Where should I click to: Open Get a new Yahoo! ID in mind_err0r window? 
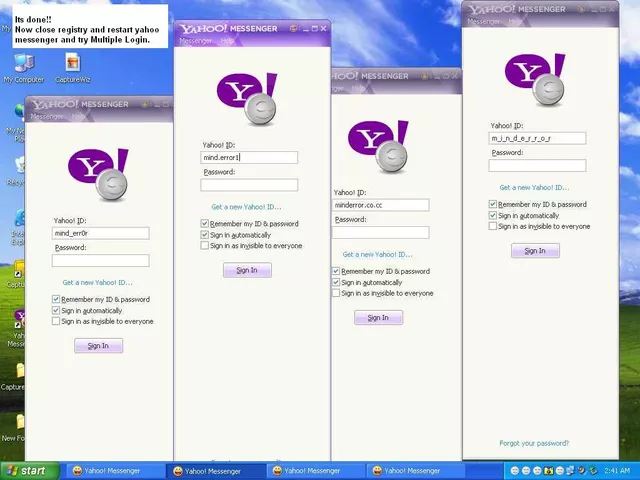(98, 282)
